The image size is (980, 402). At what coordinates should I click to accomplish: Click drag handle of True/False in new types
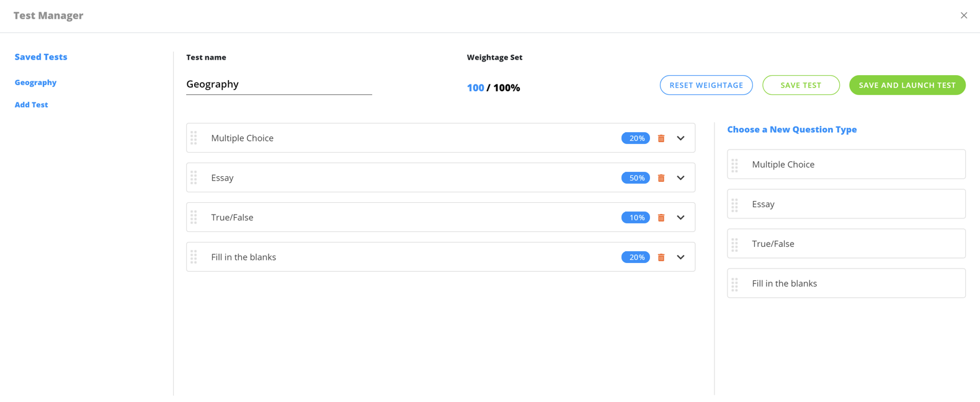coord(734,244)
